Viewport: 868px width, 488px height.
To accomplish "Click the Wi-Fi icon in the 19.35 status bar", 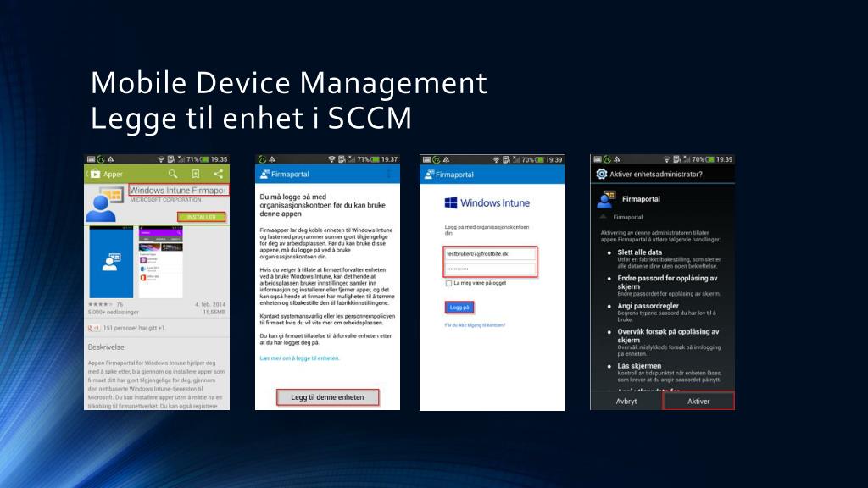I will [x=160, y=159].
